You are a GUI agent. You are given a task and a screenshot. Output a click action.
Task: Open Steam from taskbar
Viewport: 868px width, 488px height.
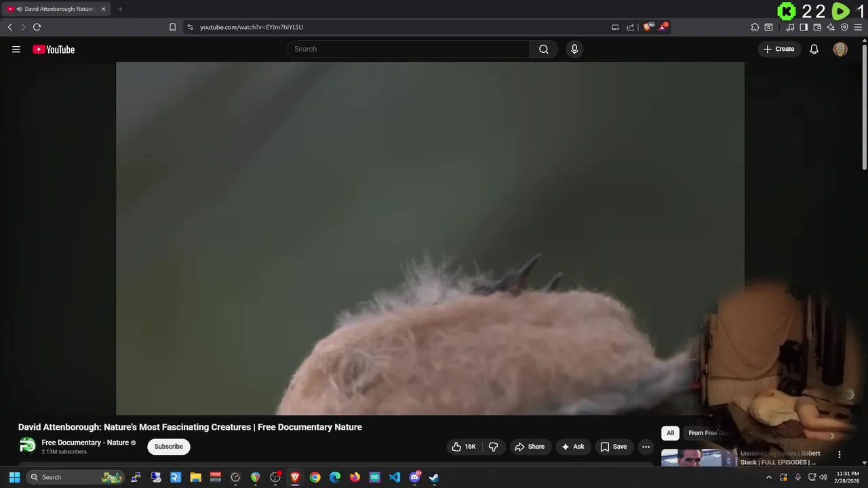(434, 477)
